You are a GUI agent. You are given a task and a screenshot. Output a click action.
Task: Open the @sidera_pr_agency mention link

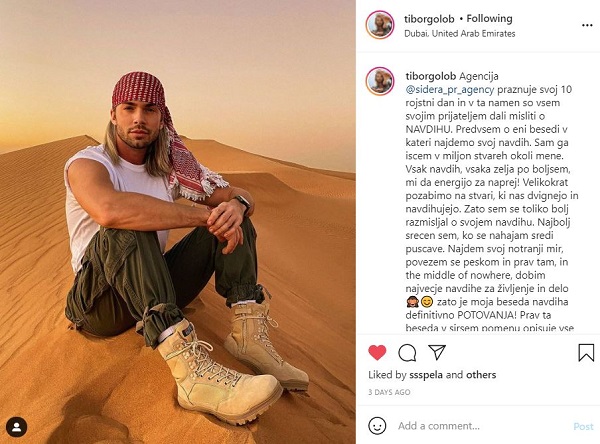coord(450,90)
